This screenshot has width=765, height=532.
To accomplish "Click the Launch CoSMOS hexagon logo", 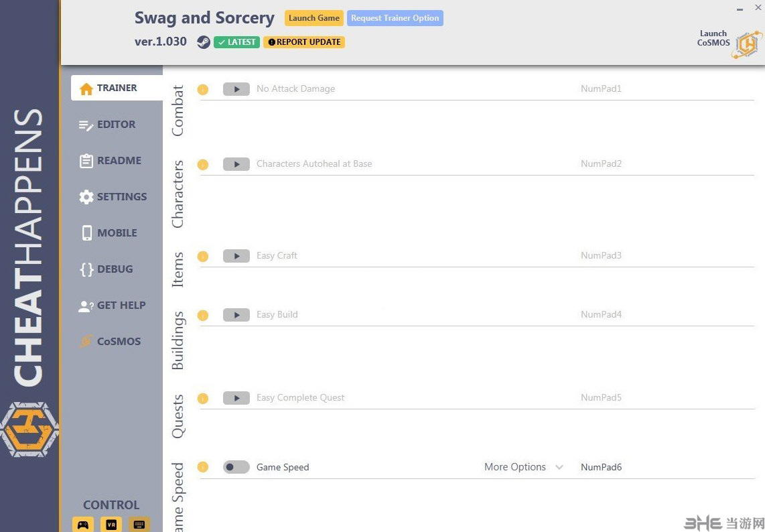I will pos(746,45).
